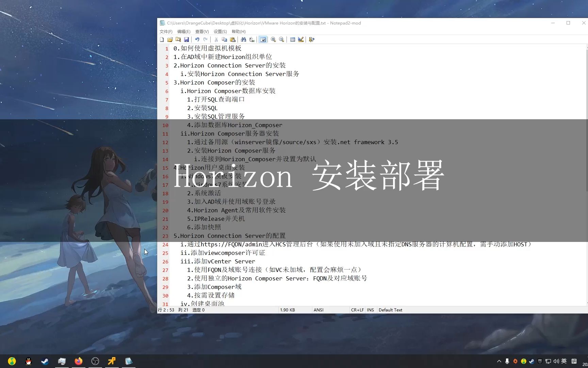Click the Notepad2 title bar app icon
Screen dimensions: 588x368
163,23
